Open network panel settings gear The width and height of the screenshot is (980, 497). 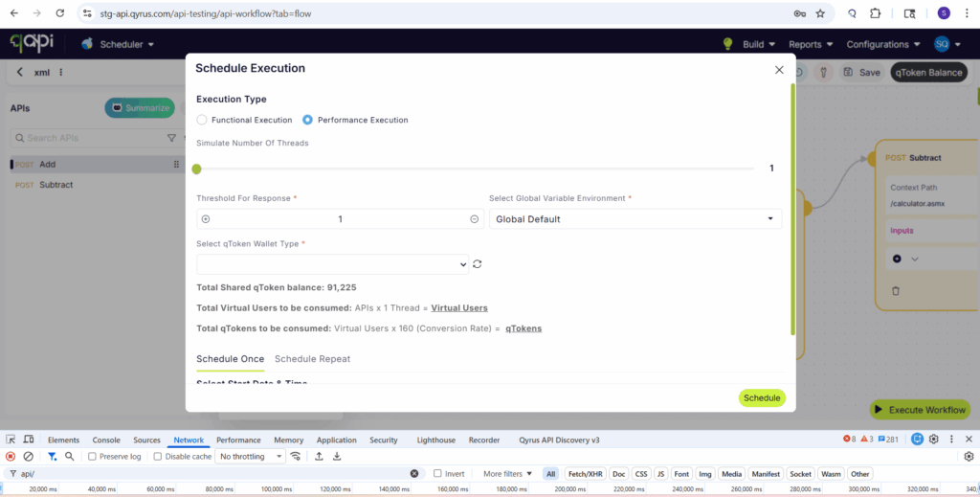pos(969,457)
